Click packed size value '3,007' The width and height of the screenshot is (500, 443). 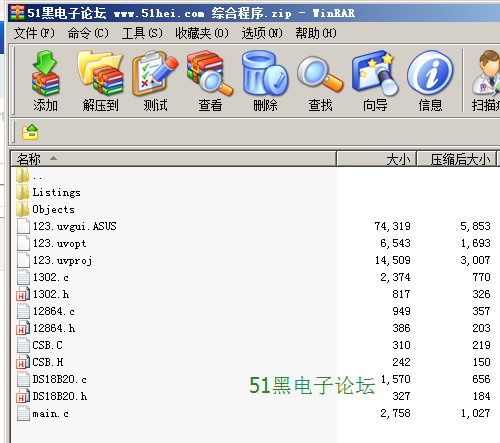pos(475,260)
